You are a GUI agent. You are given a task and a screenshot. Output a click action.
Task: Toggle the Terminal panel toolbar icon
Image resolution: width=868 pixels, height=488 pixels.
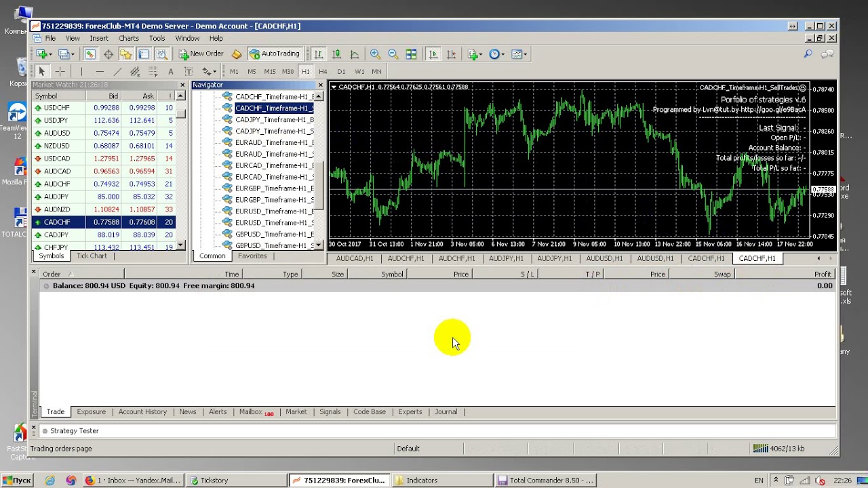pos(144,54)
